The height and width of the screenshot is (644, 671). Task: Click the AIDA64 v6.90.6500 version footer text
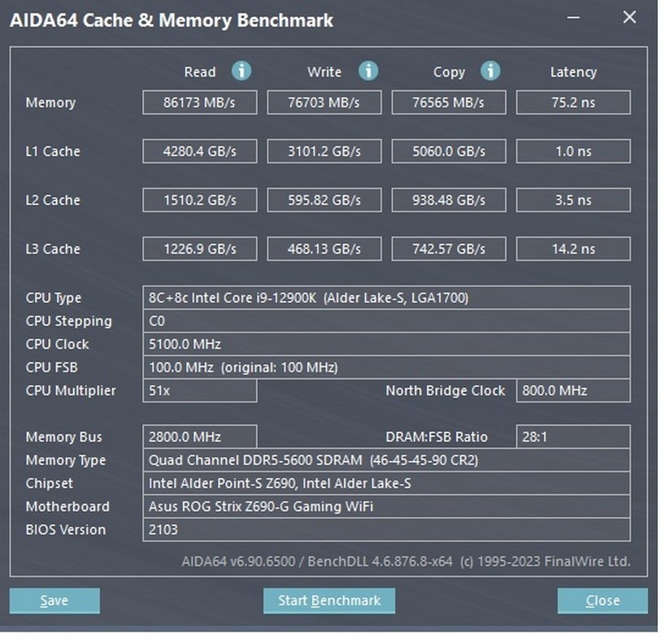click(406, 561)
